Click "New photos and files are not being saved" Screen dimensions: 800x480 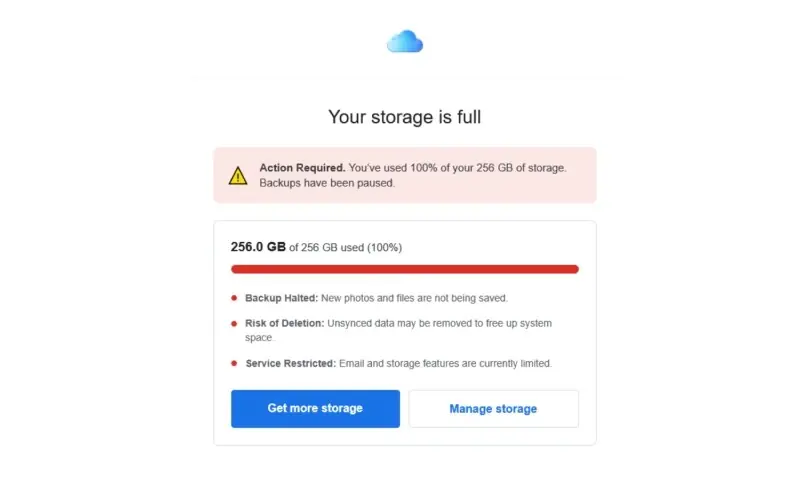tap(414, 298)
